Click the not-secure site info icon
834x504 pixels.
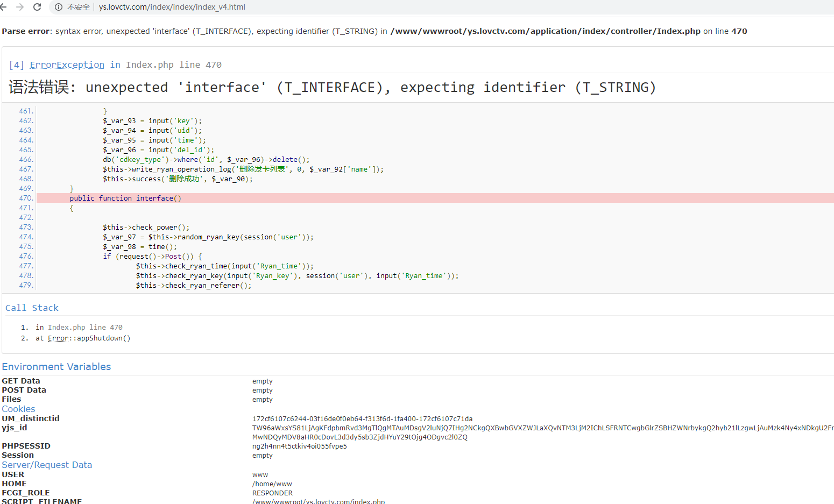(59, 7)
